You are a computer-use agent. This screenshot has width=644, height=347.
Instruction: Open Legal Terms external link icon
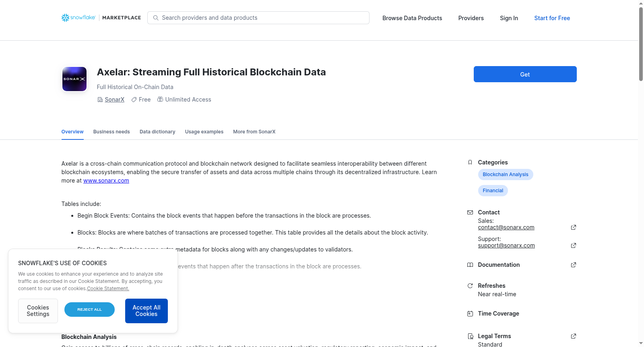click(x=574, y=336)
